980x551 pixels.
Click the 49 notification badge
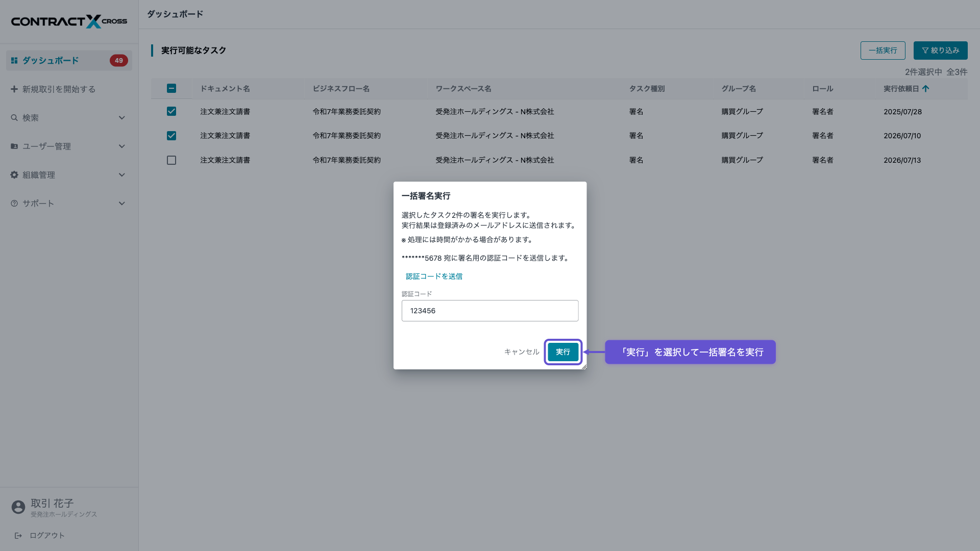(119, 60)
